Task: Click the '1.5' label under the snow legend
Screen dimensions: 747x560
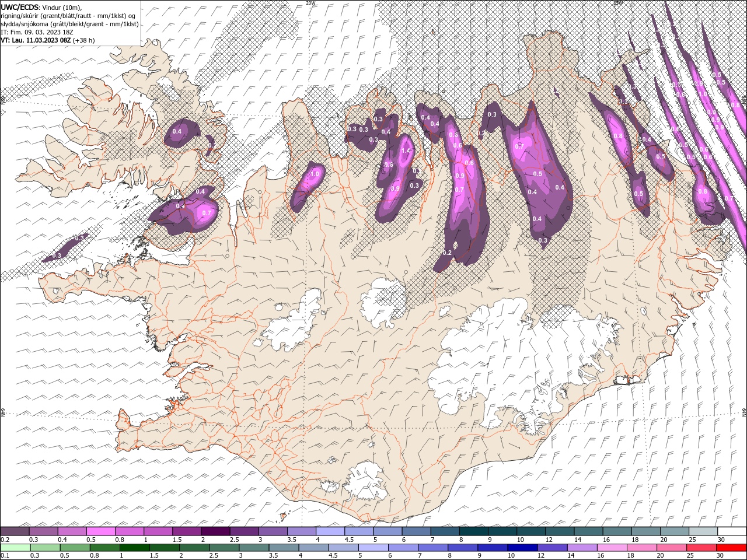Action: tap(176, 540)
